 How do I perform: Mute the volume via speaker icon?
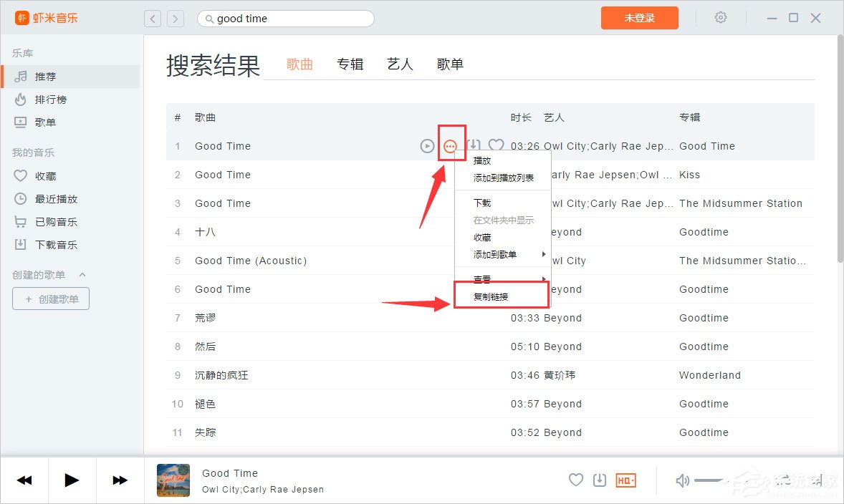click(x=681, y=480)
